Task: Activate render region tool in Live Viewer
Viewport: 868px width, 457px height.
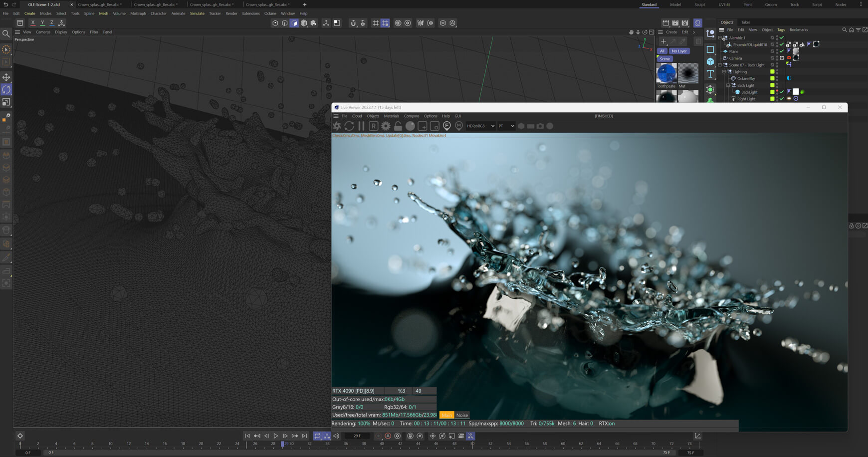Action: (x=423, y=126)
